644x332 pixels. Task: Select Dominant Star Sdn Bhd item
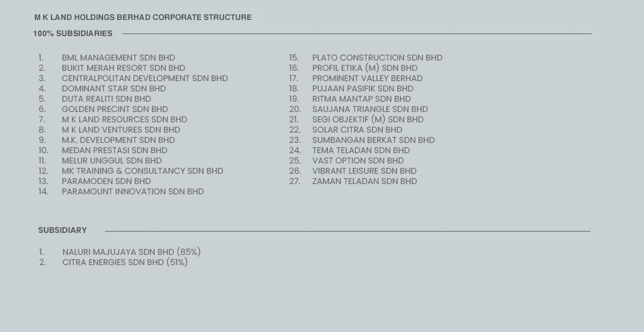coord(114,89)
